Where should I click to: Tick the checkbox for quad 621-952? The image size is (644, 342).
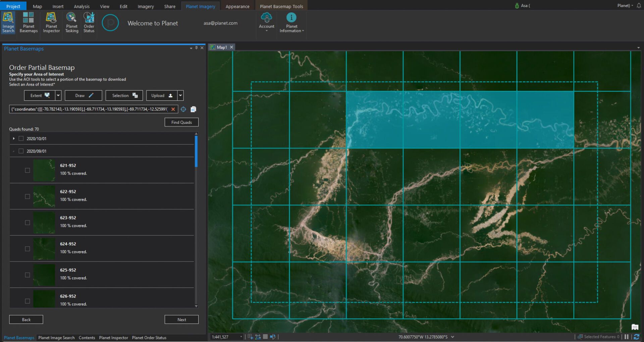tap(28, 170)
